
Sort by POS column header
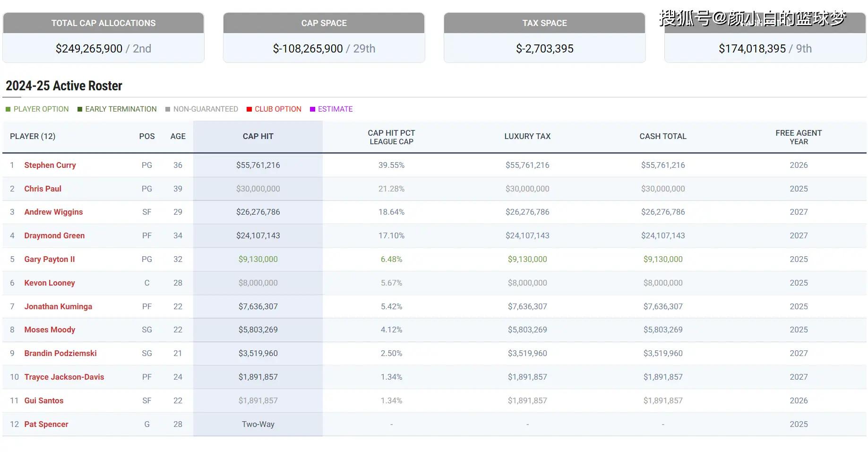click(147, 136)
